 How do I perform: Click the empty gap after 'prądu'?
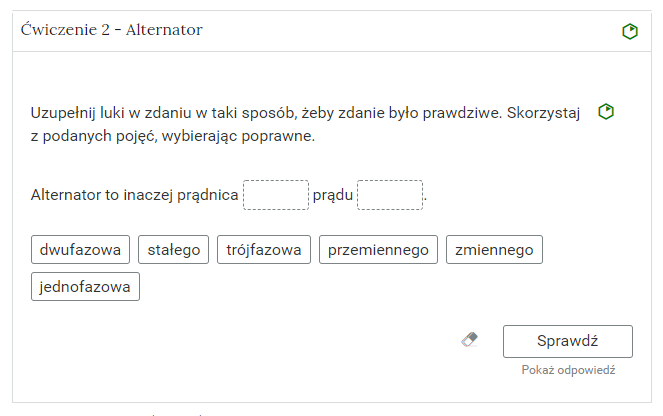[x=390, y=195]
